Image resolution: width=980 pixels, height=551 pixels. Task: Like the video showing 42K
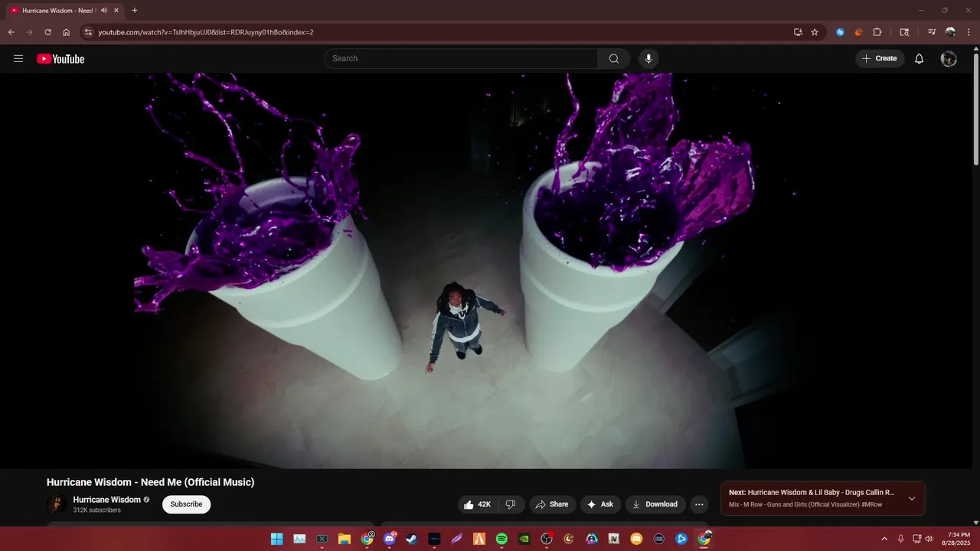coord(477,504)
